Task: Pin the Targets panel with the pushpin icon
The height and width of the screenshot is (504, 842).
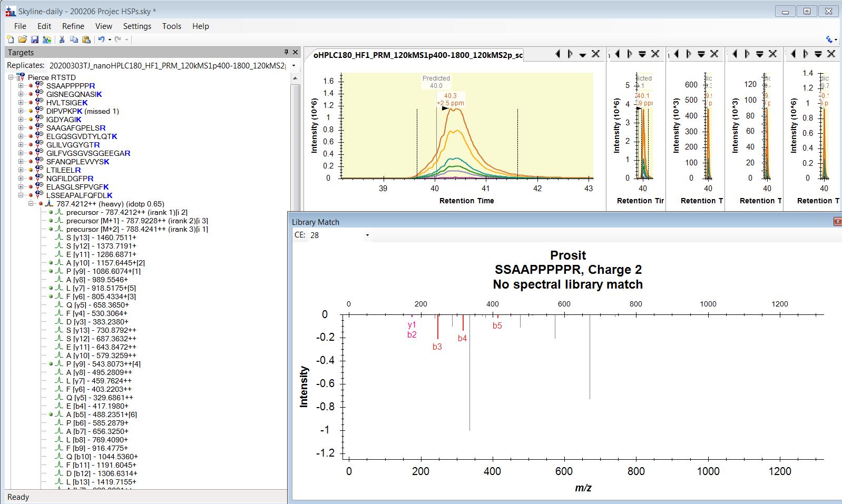Action: [286, 52]
